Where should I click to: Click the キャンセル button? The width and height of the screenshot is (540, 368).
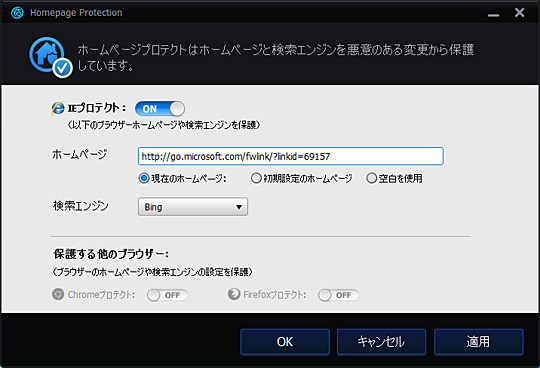pyautogui.click(x=381, y=342)
